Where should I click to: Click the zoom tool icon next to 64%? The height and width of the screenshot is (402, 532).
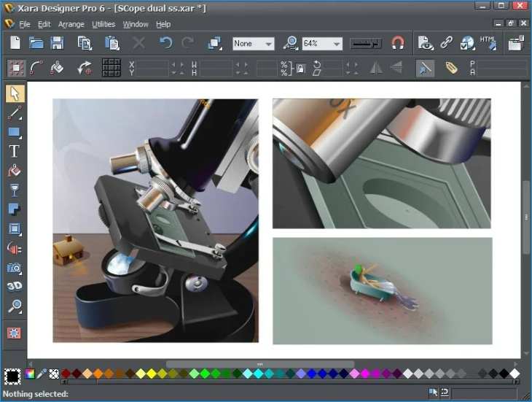pos(291,44)
